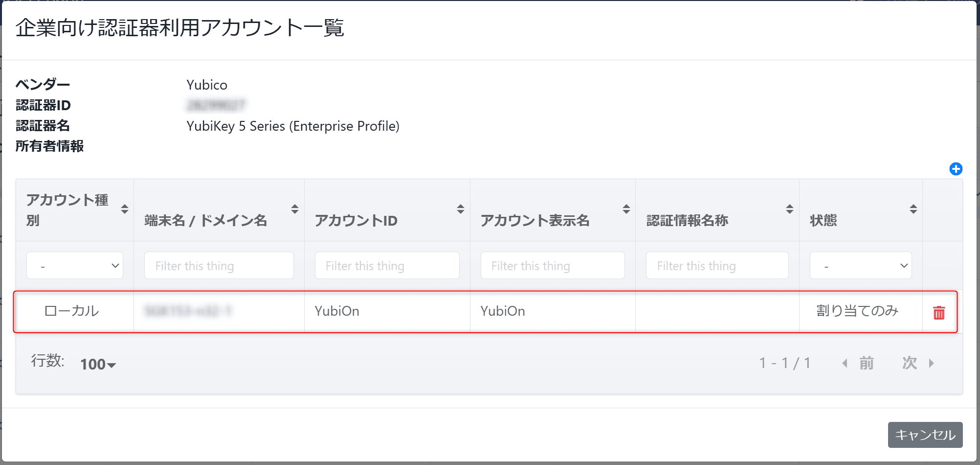
Task: Click the blue plus add-account icon
Action: (956, 169)
